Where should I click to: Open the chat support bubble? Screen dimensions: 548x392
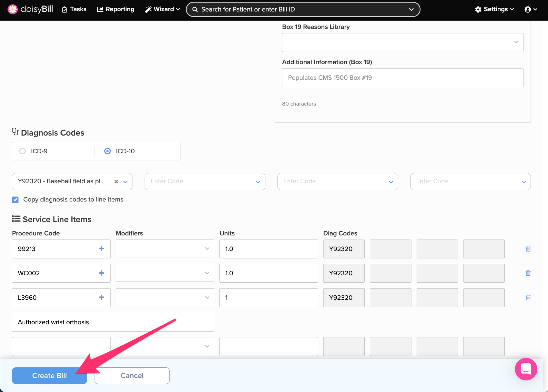(526, 369)
